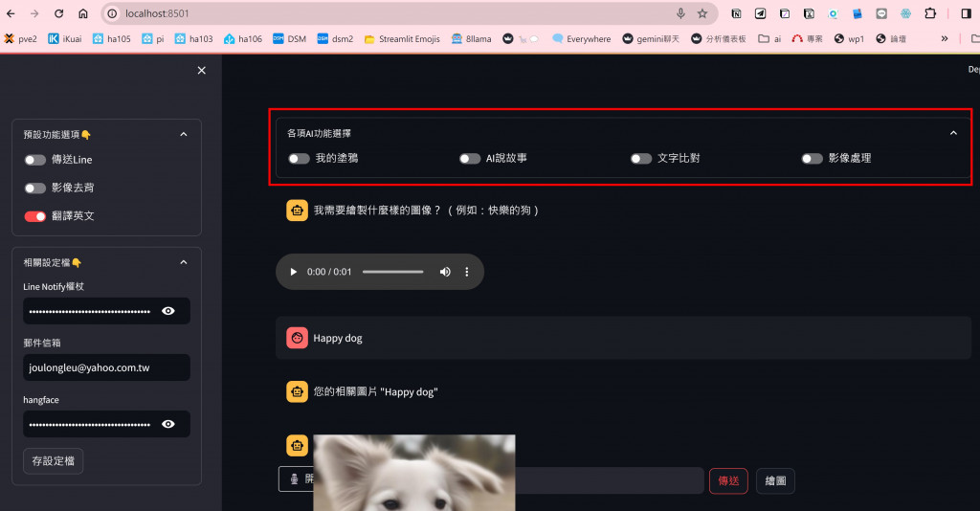This screenshot has height=511, width=980.
Task: Open the extensions puzzle icon
Action: tap(930, 13)
